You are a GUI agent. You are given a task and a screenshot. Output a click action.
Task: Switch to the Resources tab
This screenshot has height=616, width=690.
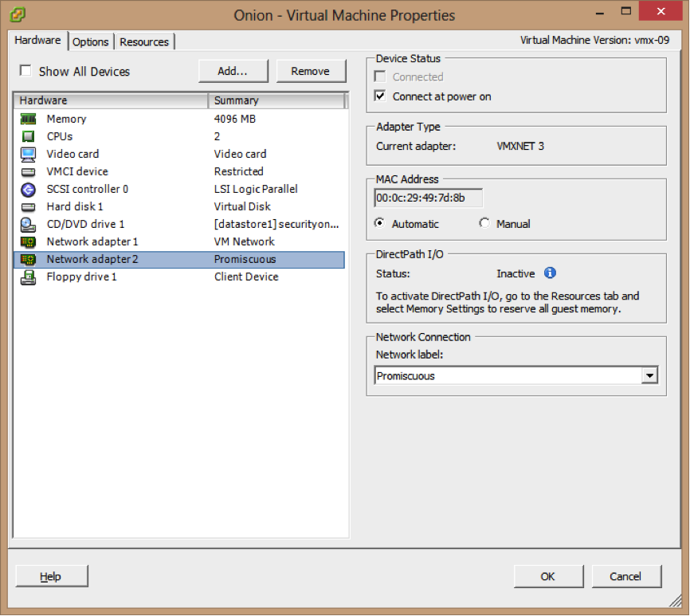(x=144, y=41)
